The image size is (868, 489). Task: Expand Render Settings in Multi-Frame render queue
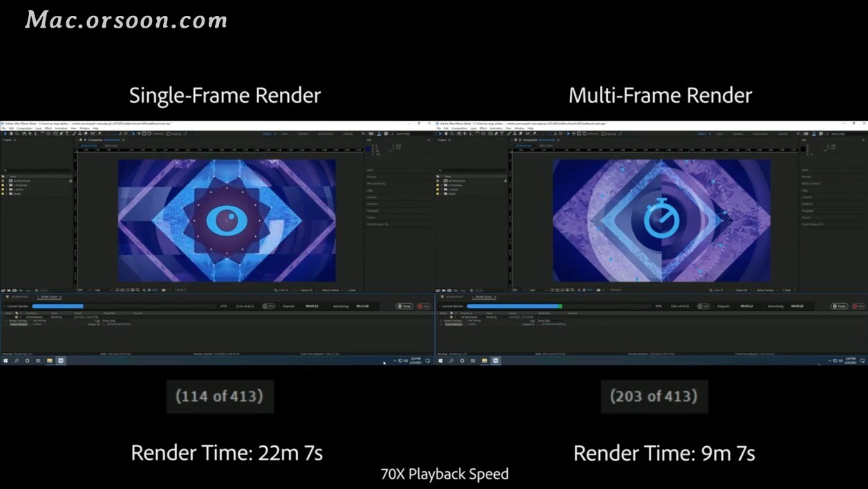pos(442,320)
